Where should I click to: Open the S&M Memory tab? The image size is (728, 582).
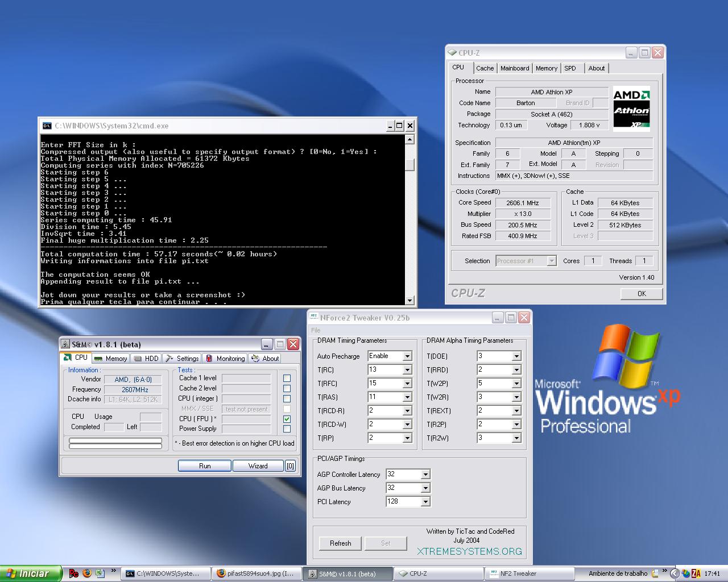[110, 359]
